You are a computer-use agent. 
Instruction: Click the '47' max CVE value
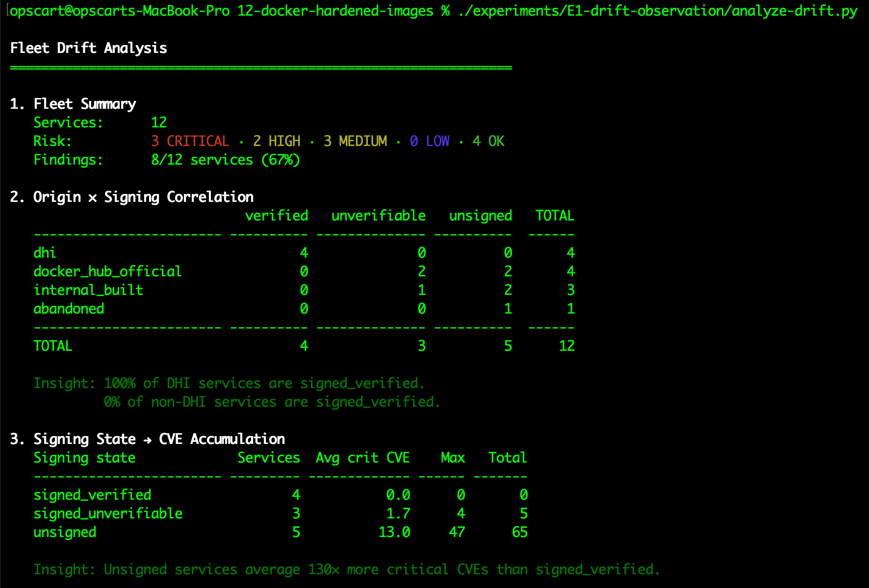pyautogui.click(x=457, y=532)
